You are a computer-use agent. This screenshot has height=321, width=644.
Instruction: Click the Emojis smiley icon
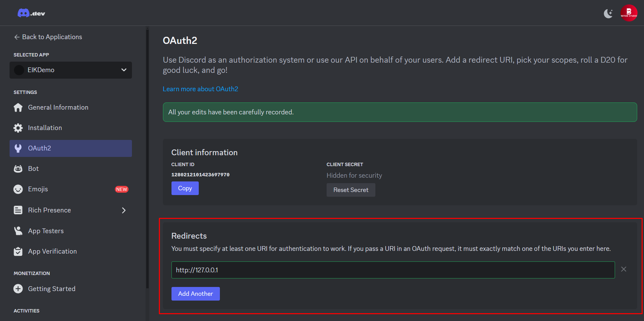point(18,189)
